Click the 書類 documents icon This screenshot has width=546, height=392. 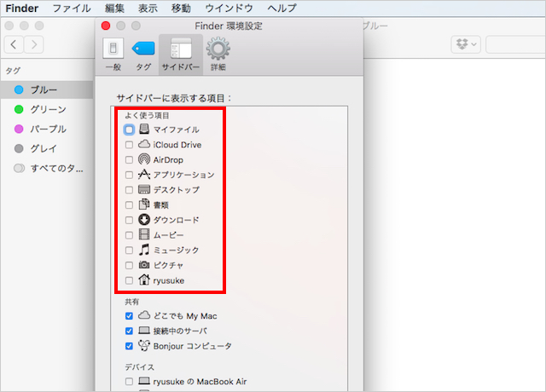tap(144, 205)
